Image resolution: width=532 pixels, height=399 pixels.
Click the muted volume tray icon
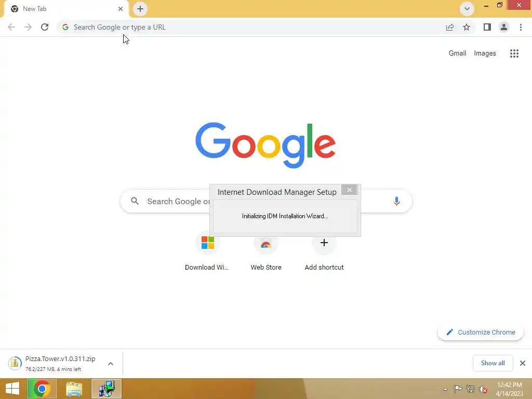pos(483,389)
